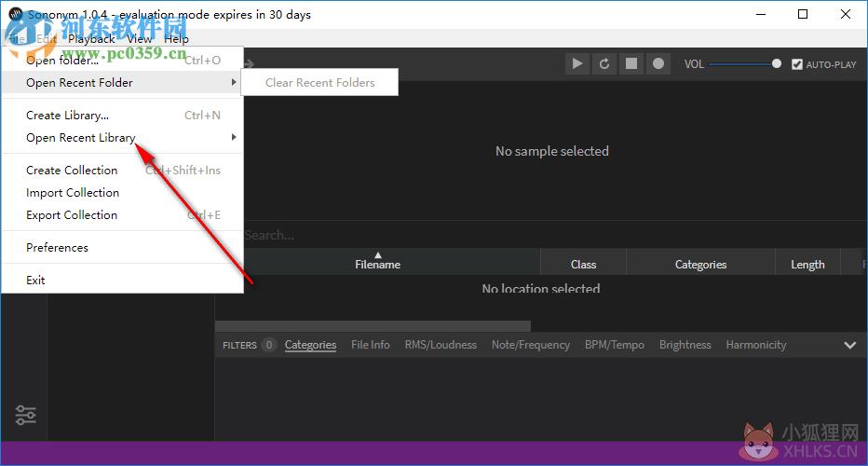Expand Open Recent Library submenu arrow
868x466 pixels.
pos(234,137)
